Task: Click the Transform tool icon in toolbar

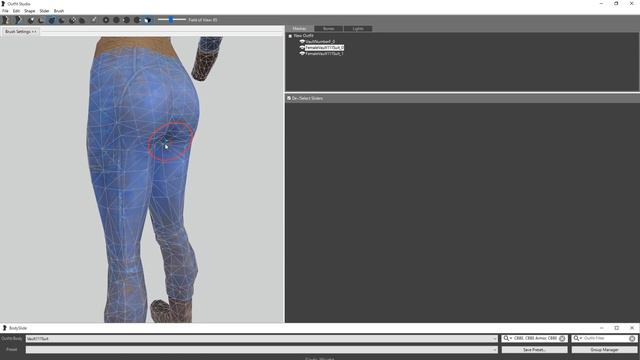Action: tap(93, 20)
